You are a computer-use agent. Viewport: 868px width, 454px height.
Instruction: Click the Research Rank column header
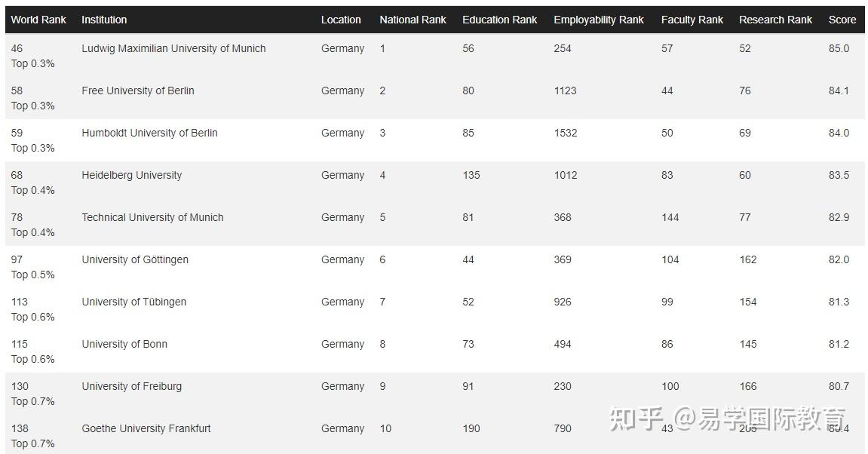775,20
